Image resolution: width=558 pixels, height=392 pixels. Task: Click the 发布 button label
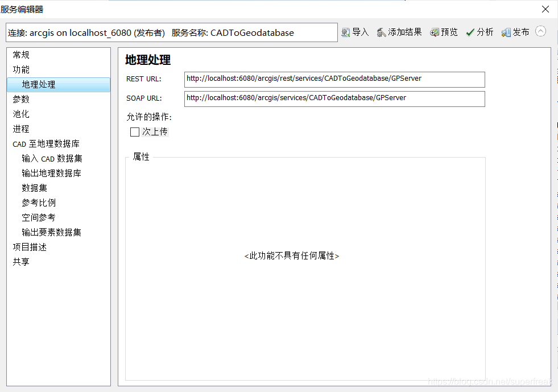(x=521, y=32)
